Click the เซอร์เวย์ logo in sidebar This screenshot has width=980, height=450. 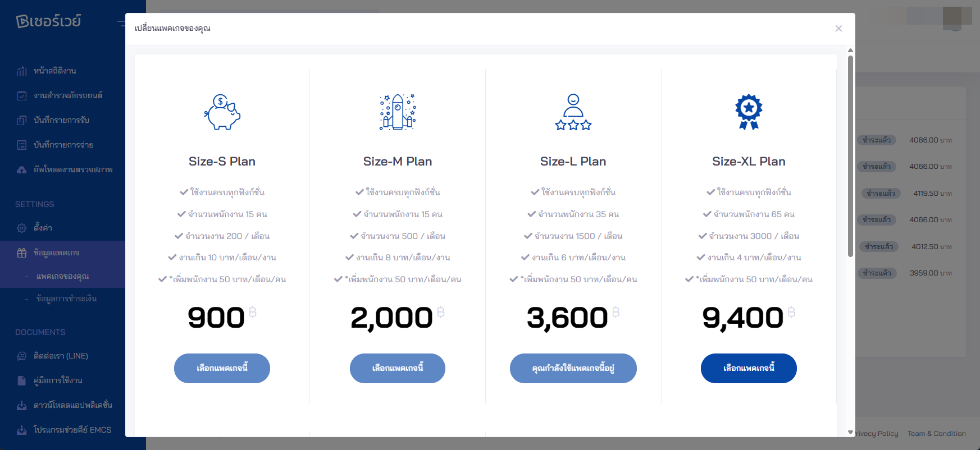(49, 21)
